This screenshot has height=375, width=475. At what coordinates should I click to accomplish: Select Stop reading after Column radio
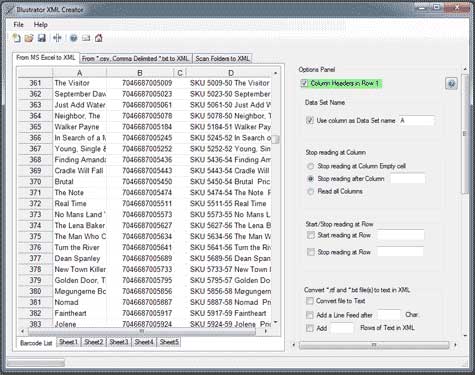click(310, 179)
